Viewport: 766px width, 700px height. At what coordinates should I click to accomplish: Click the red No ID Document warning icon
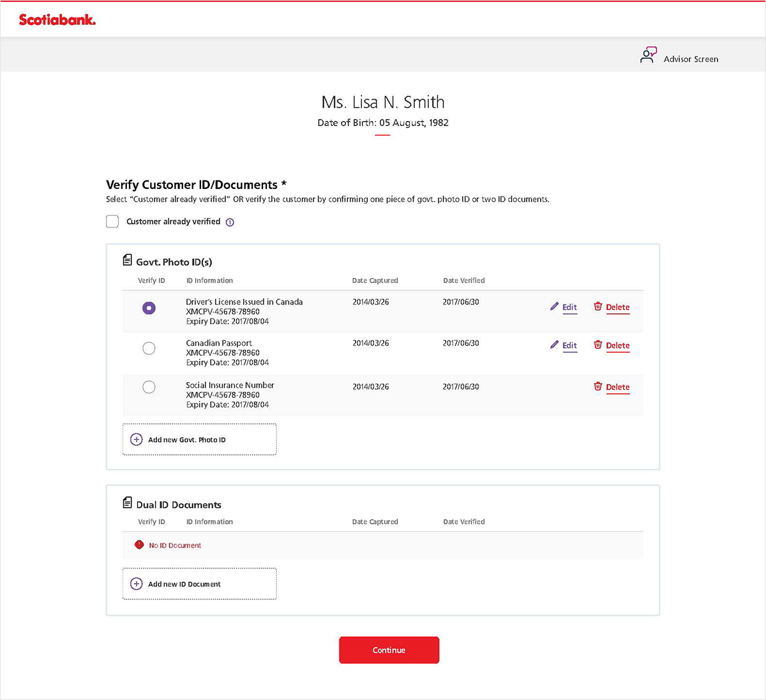coord(139,545)
